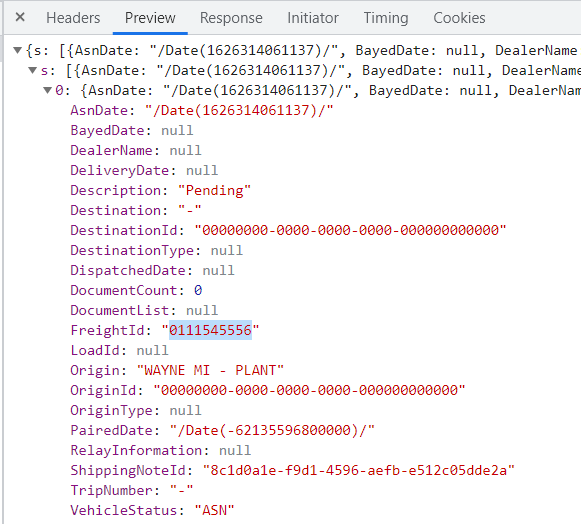581x524 pixels.
Task: Close the request details panel
Action: tap(20, 17)
